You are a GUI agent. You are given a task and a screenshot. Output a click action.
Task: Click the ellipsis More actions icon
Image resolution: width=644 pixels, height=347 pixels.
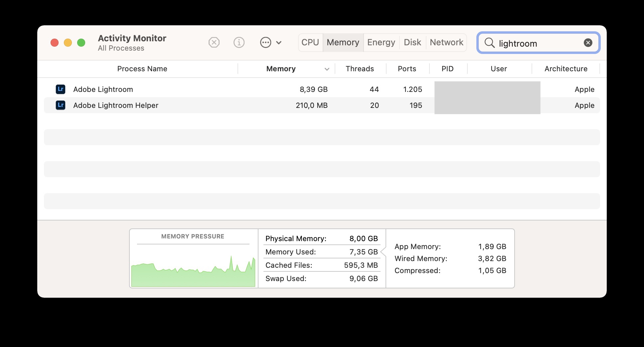click(x=265, y=43)
